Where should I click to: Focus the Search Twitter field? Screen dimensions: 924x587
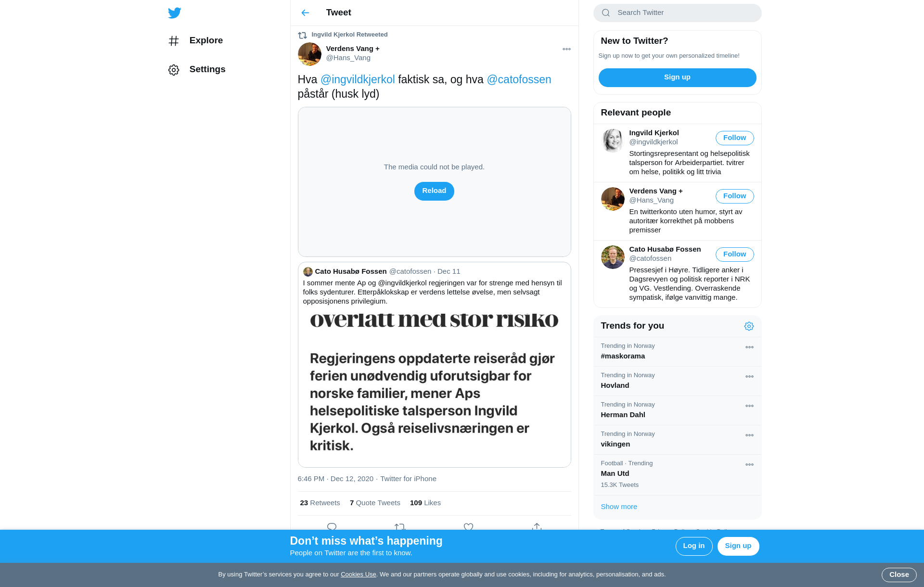point(677,13)
